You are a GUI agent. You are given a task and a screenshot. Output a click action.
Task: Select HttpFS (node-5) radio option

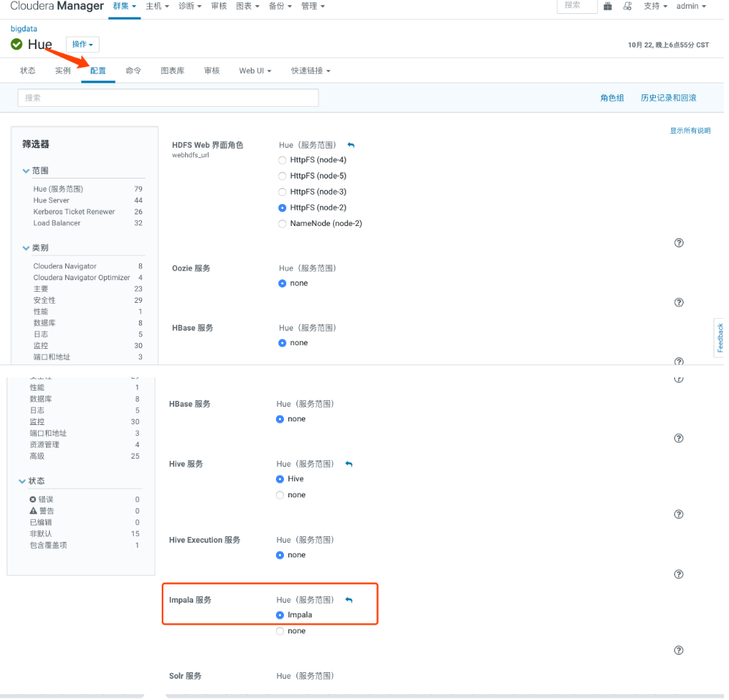click(x=284, y=177)
